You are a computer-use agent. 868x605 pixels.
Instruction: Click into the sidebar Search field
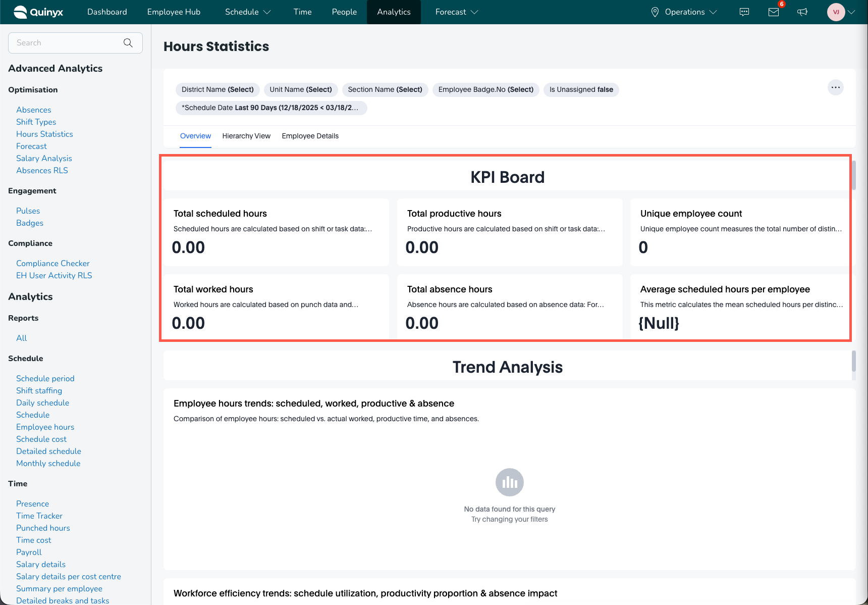click(x=66, y=43)
